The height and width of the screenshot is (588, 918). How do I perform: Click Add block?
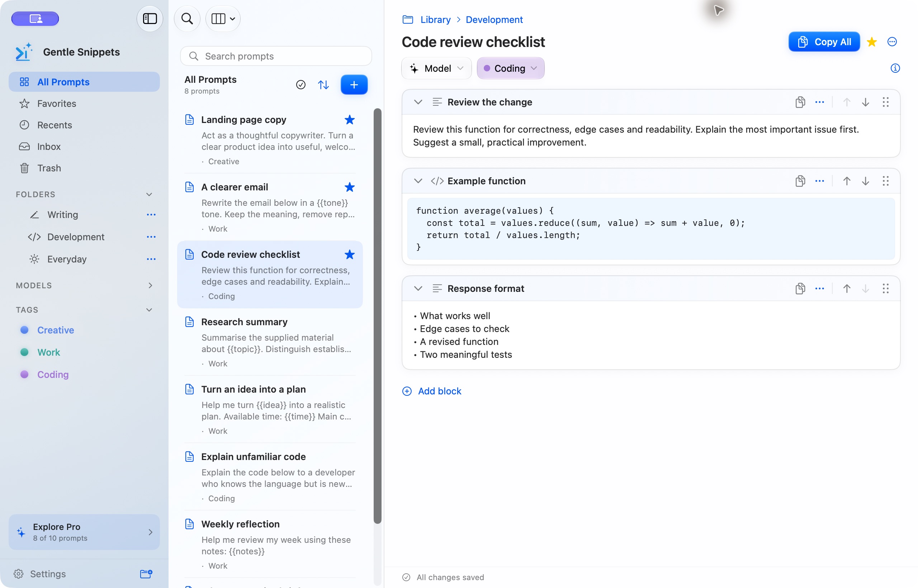pyautogui.click(x=431, y=392)
